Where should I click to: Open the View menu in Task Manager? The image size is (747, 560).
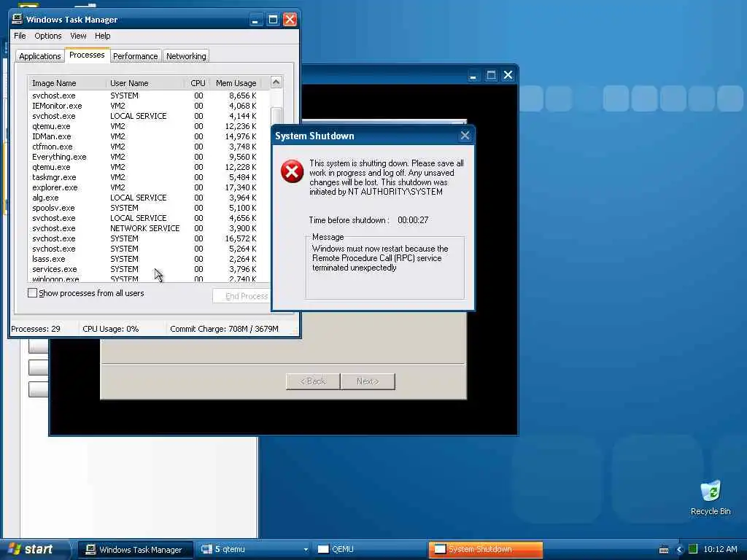tap(78, 36)
